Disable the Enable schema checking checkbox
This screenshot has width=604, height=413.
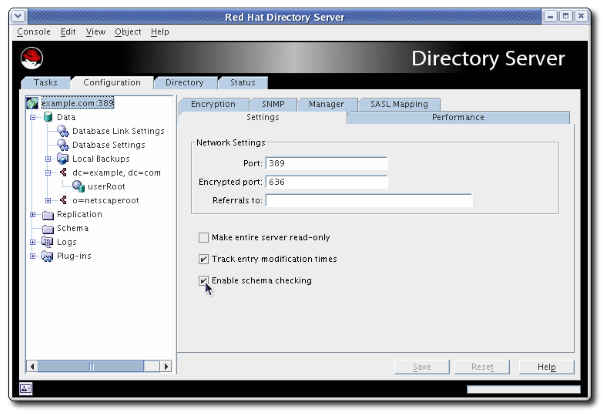coord(203,280)
